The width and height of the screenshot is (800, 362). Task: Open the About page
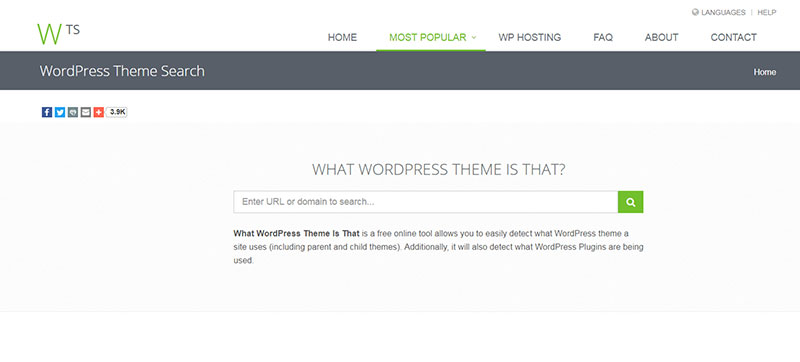pyautogui.click(x=662, y=37)
